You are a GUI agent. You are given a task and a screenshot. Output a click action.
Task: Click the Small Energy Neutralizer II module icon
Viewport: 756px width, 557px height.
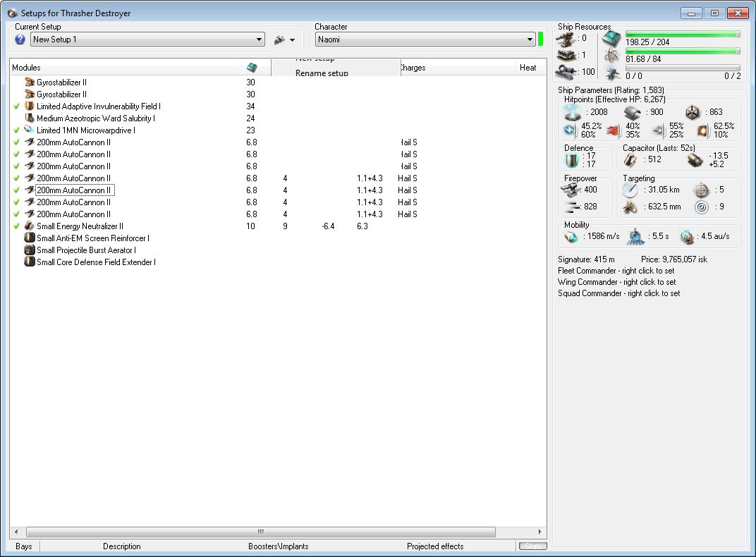(x=29, y=226)
